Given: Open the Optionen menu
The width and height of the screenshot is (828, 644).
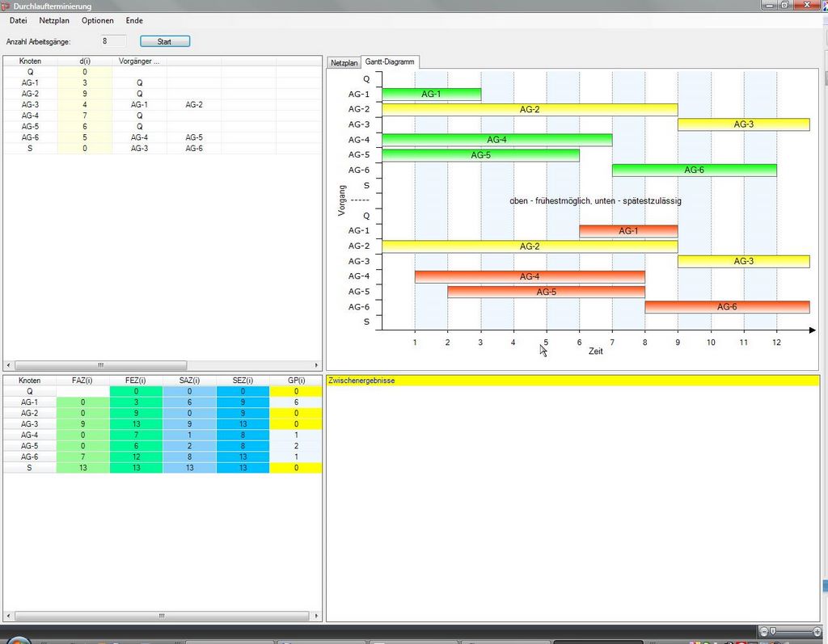Looking at the screenshot, I should [98, 20].
